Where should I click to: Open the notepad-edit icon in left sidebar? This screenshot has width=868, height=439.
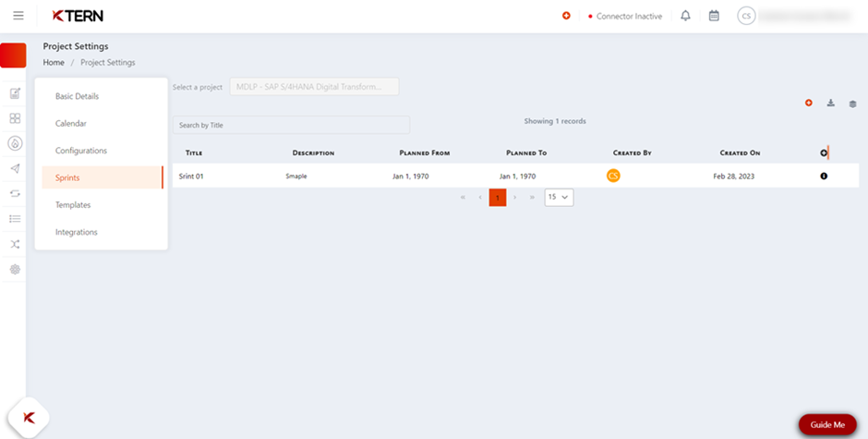pyautogui.click(x=15, y=93)
